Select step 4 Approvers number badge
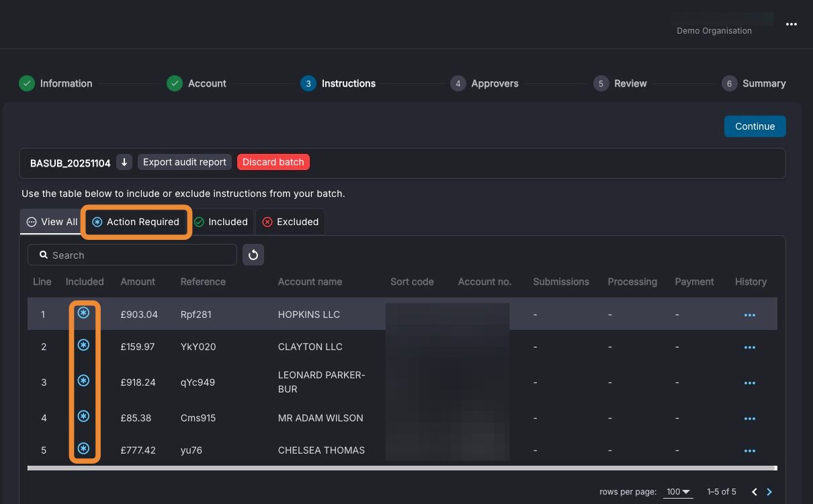Image resolution: width=813 pixels, height=504 pixels. tap(458, 83)
